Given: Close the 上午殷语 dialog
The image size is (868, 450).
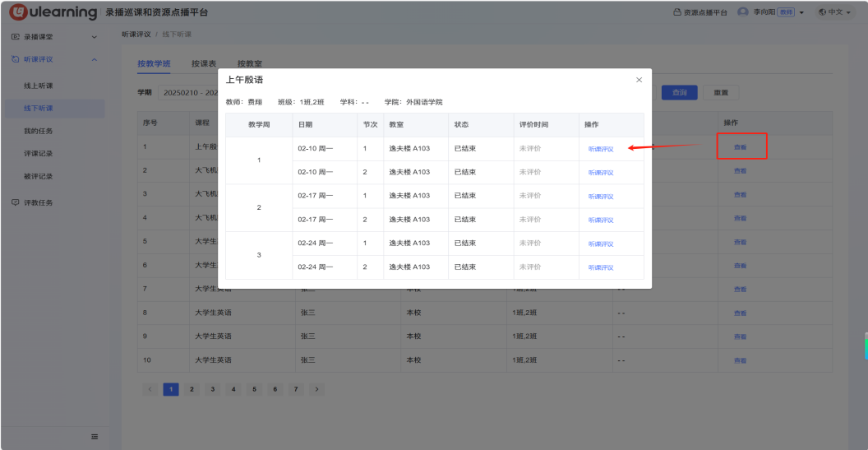Looking at the screenshot, I should pyautogui.click(x=639, y=80).
